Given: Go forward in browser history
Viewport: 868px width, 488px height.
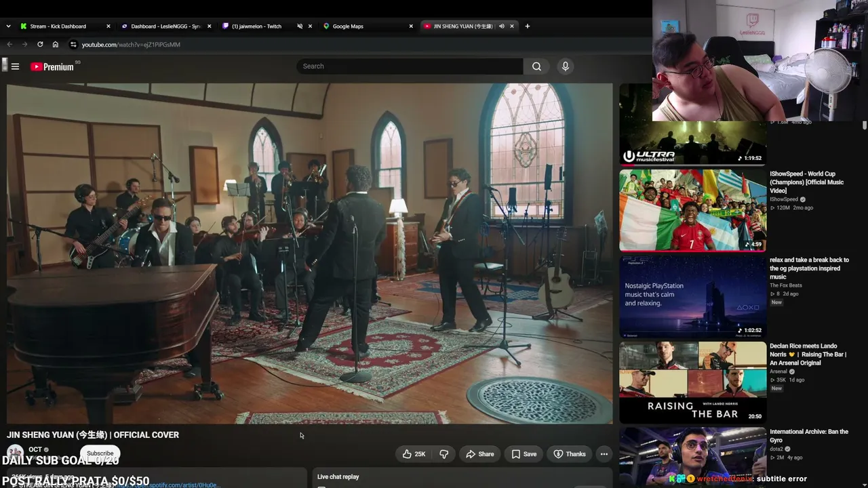Looking at the screenshot, I should pyautogui.click(x=24, y=45).
